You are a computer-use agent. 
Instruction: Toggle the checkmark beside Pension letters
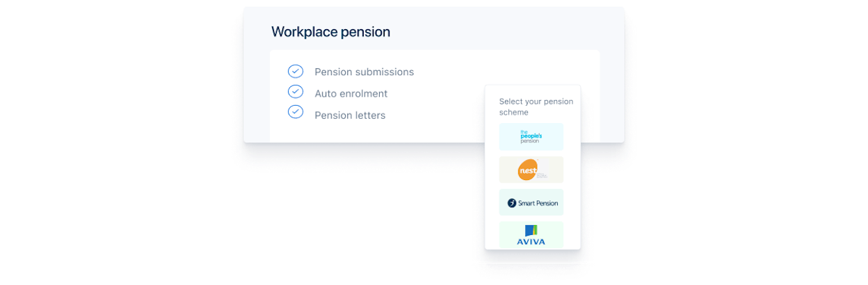point(296,112)
